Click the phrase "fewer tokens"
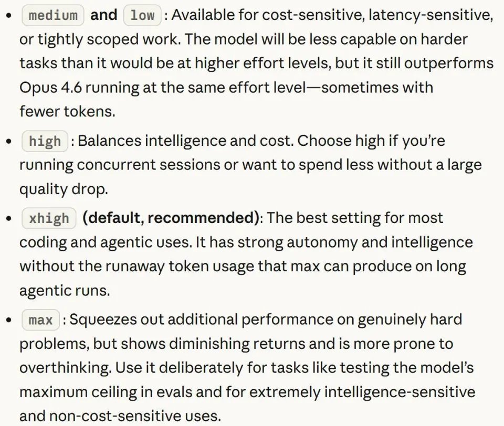Viewport: 504px width, 426px height. (x=67, y=111)
